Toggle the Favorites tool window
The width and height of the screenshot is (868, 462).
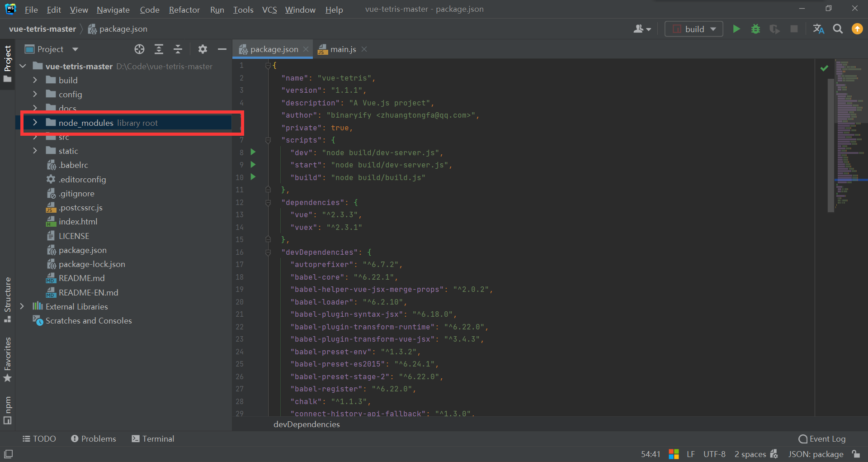click(8, 359)
